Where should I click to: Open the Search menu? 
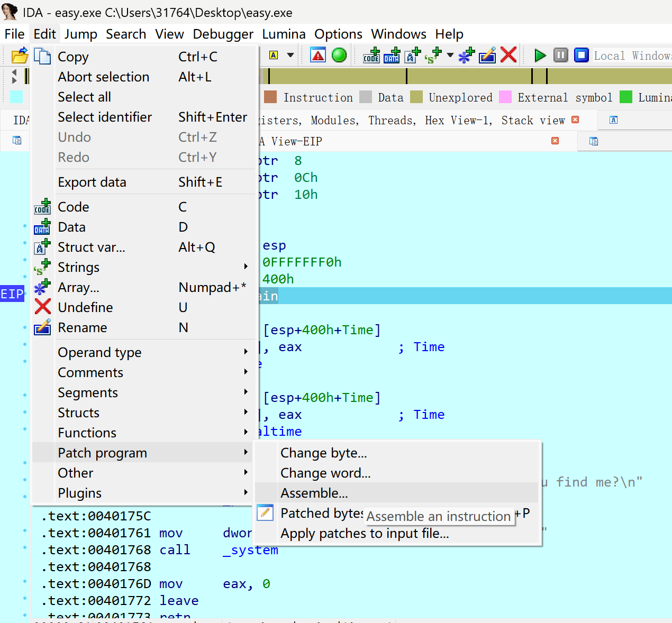[126, 34]
